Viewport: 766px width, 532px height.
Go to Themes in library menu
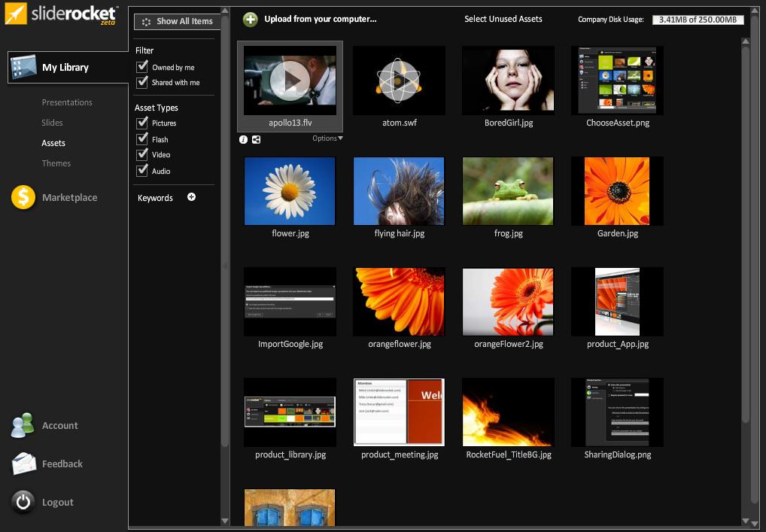coord(56,163)
